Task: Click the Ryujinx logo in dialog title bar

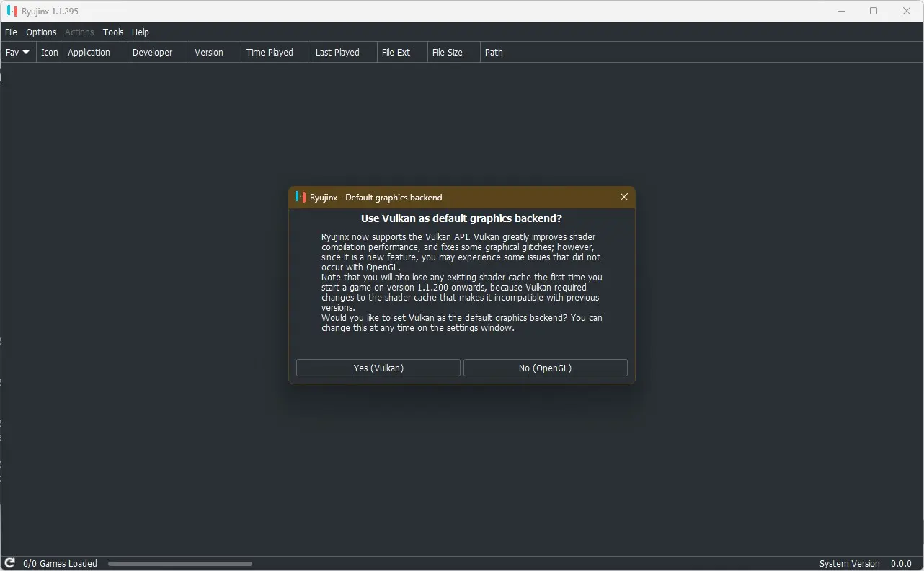Action: tap(301, 197)
